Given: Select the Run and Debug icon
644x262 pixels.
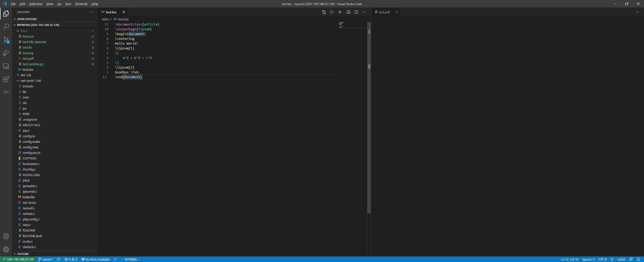Looking at the screenshot, I should coord(6,53).
